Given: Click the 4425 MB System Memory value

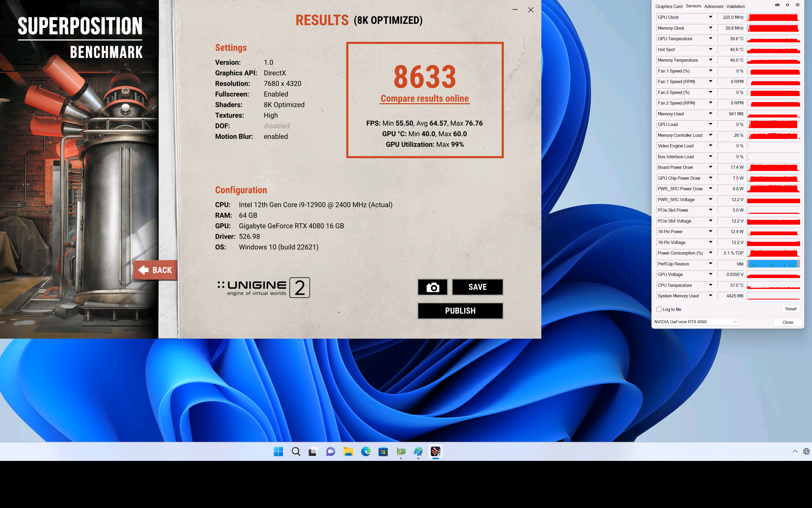Looking at the screenshot, I should coord(731,296).
